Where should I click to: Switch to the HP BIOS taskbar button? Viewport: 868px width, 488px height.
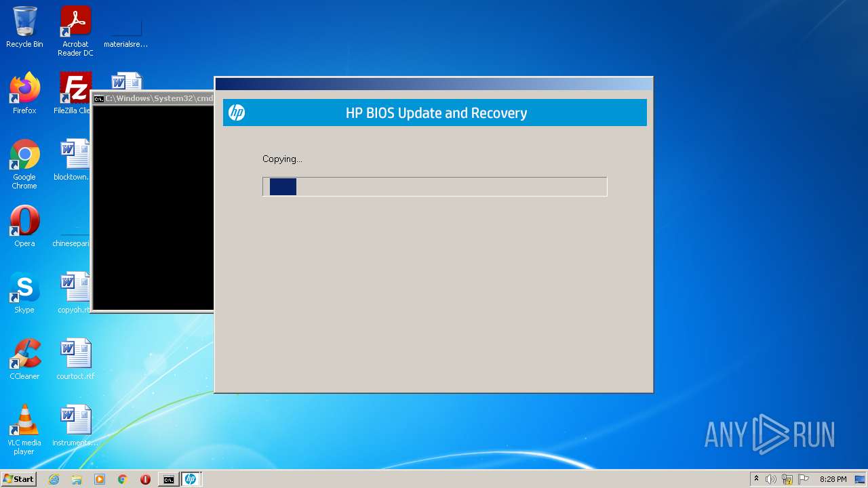[191, 479]
